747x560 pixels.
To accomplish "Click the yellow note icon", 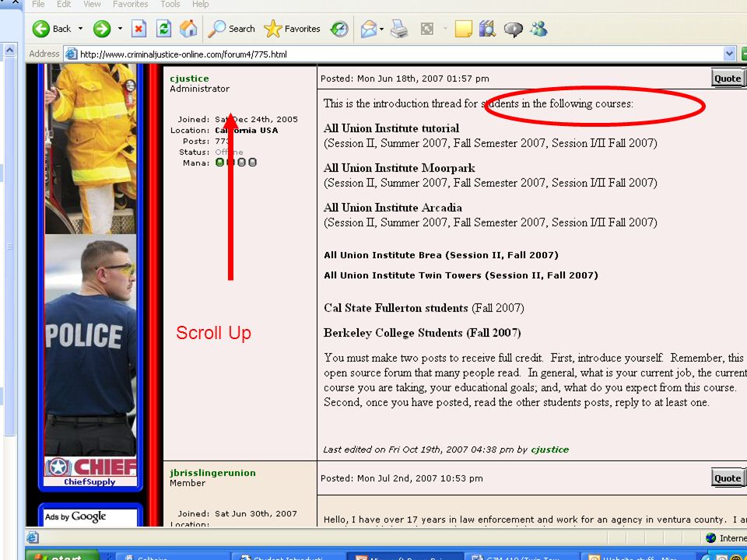I will (464, 29).
